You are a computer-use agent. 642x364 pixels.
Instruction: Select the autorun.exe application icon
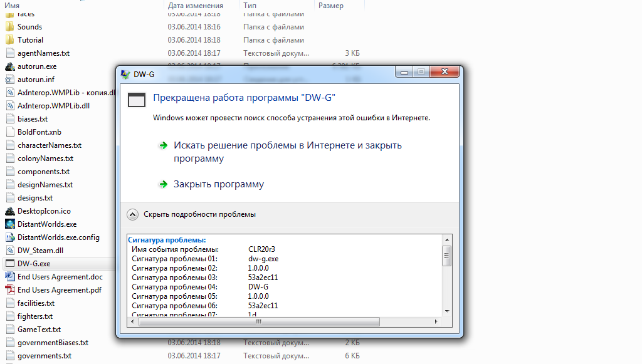coord(10,66)
